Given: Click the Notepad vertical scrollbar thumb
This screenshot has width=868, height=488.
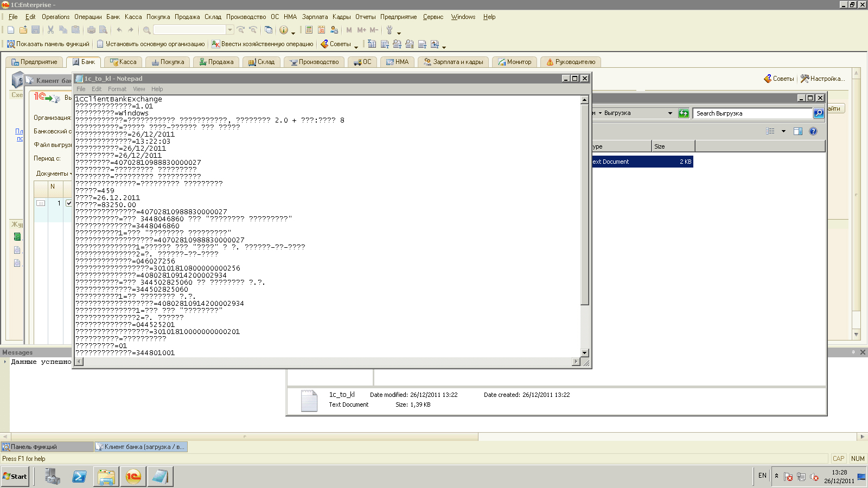Looking at the screenshot, I should [x=584, y=204].
